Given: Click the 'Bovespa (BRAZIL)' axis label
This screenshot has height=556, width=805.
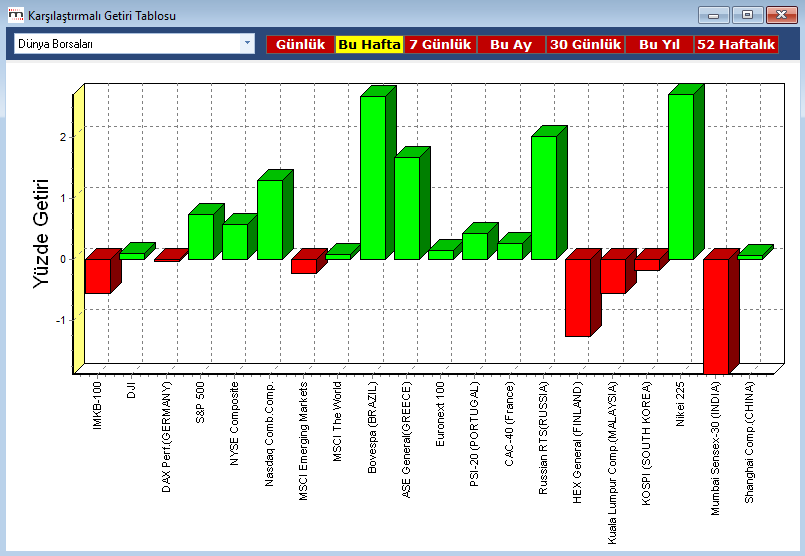Looking at the screenshot, I should pyautogui.click(x=372, y=427).
